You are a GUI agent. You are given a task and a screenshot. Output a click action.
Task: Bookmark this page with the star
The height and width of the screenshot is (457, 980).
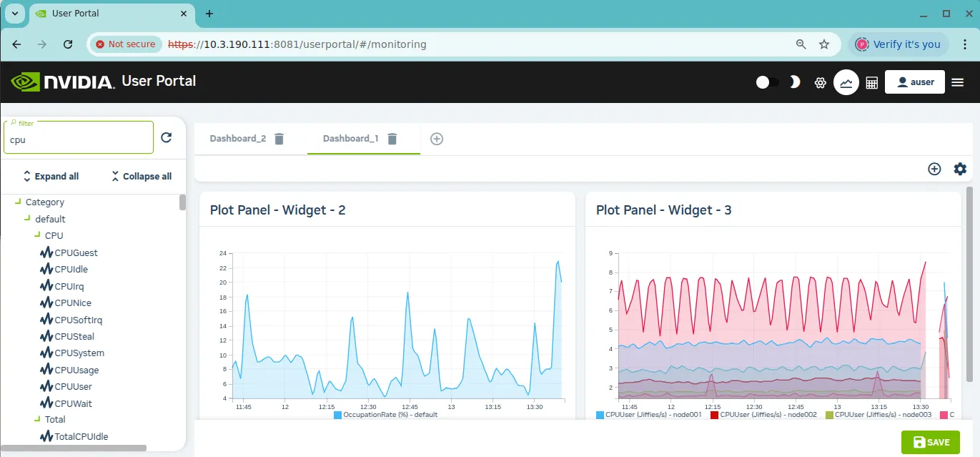click(x=824, y=44)
